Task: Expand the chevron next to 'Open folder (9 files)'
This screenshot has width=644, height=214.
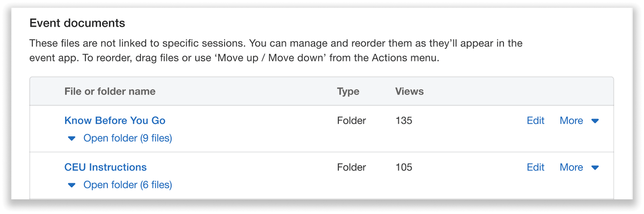Action: point(72,138)
